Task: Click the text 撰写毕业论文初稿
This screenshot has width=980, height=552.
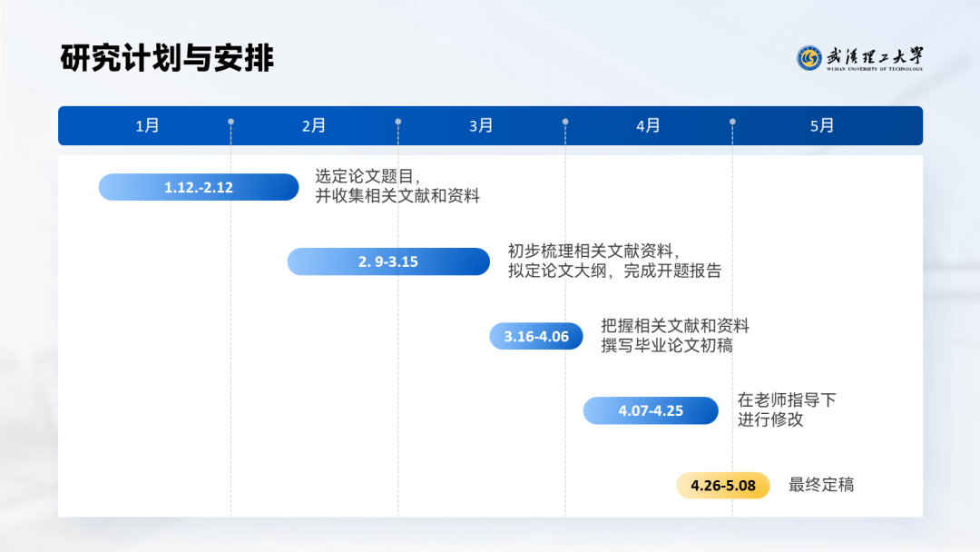Action: point(667,346)
